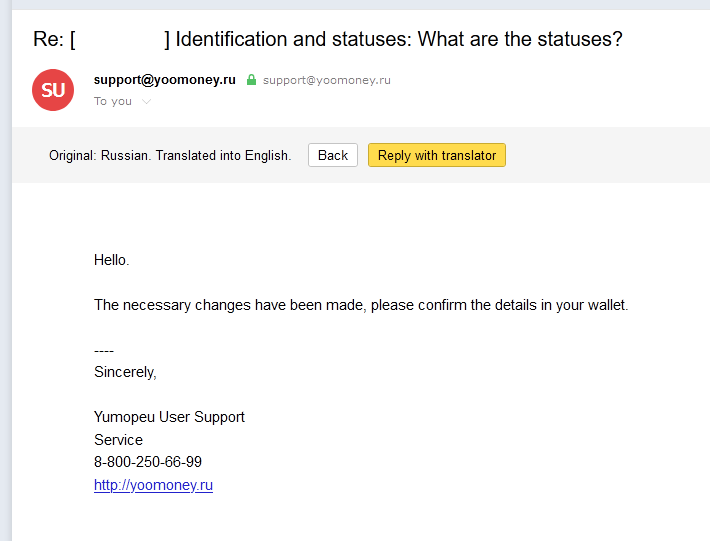
Task: Click the 'To you' recipient label
Action: (x=113, y=101)
